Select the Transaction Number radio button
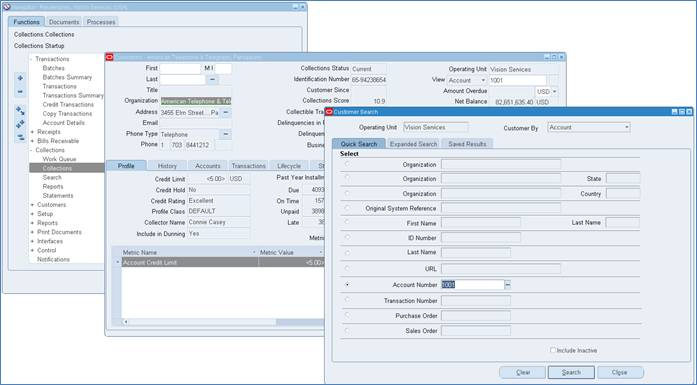Screen dimensions: 697x385 point(347,300)
